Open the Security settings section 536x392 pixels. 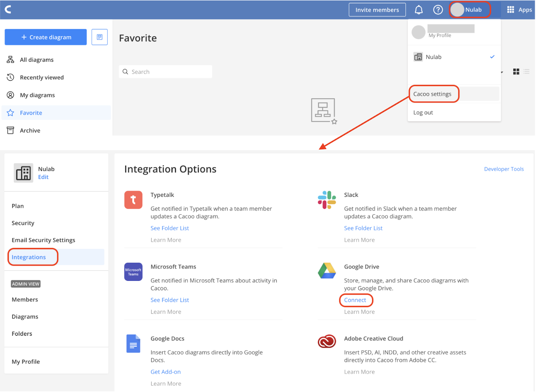point(23,223)
